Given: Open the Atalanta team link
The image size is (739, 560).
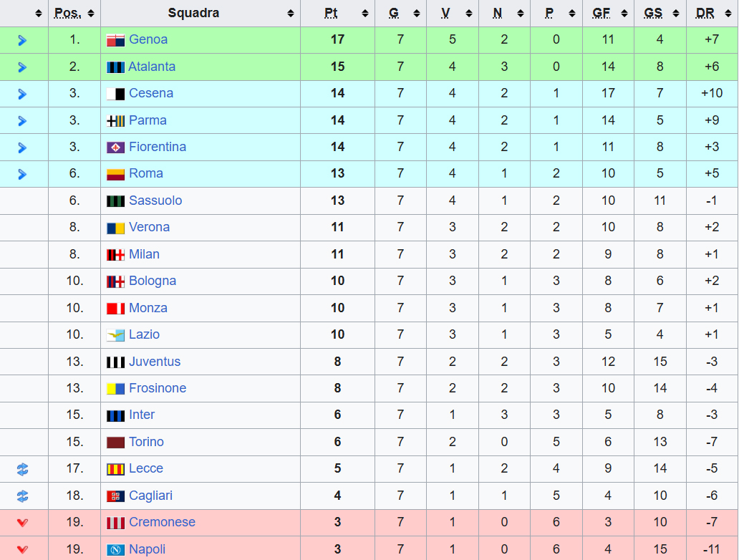Looking at the screenshot, I should click(152, 67).
